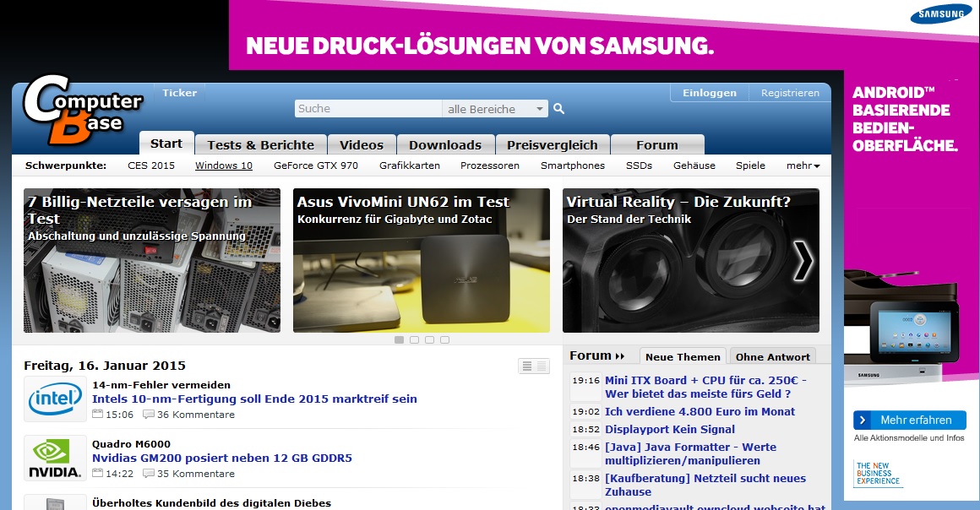
Task: Open Windows 10 topic link
Action: (x=224, y=165)
